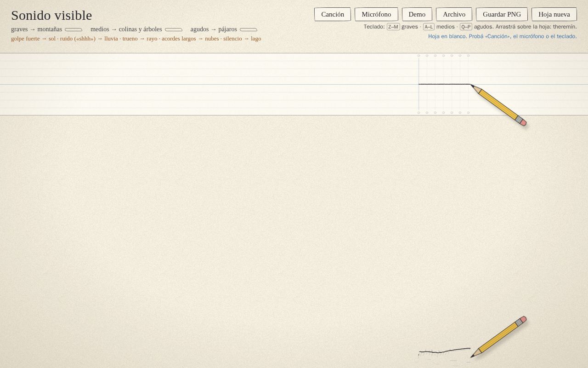Click the wavy sketch line near page bottom

(444, 351)
